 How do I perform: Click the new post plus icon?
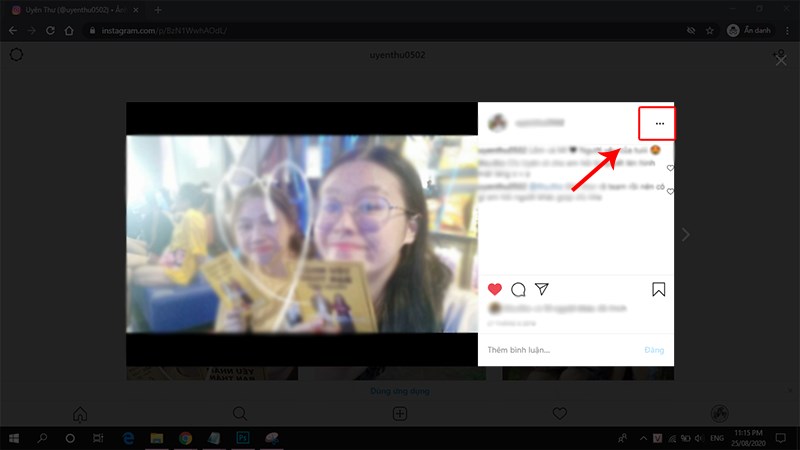pos(400,414)
